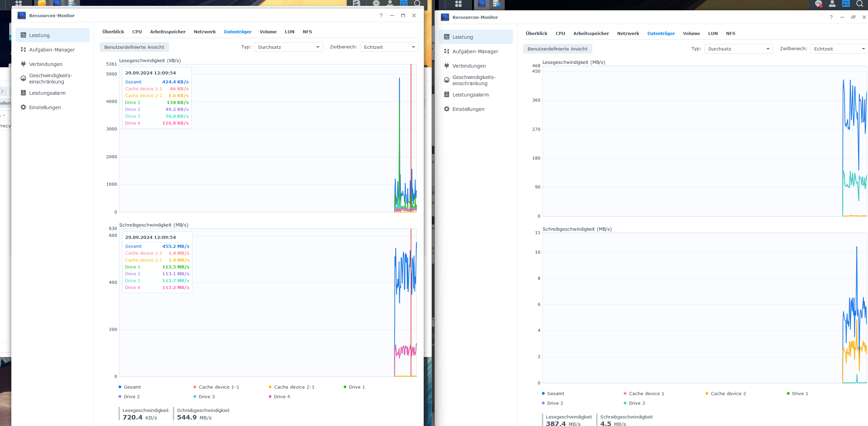Open Aufgaben-Manager in left window sidebar
This screenshot has height=426, width=868.
pos(52,50)
